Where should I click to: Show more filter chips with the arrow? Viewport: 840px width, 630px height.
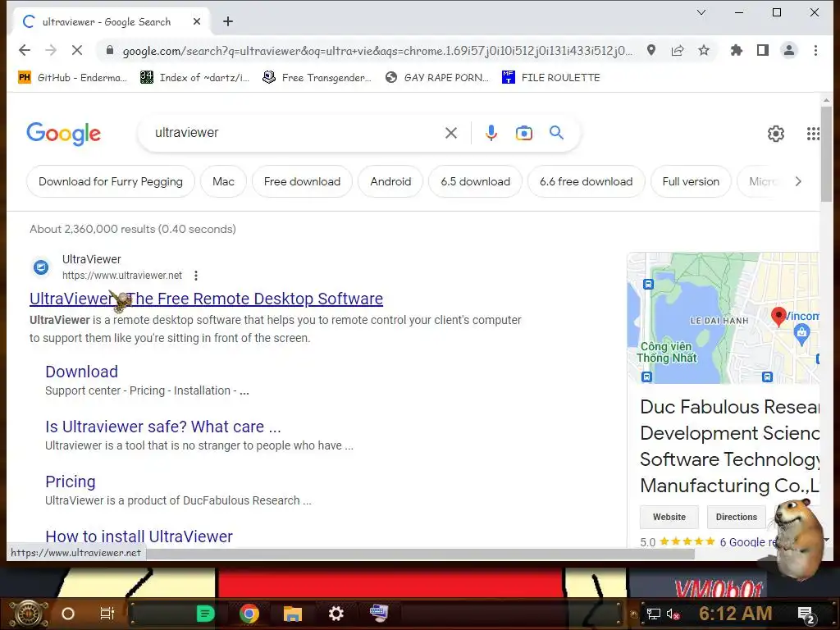coord(798,181)
